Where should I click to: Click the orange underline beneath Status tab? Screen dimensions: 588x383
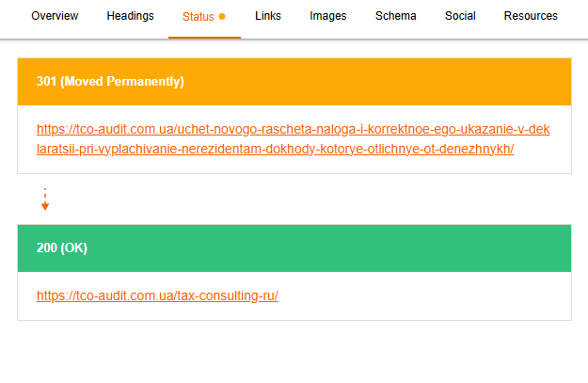(x=204, y=38)
